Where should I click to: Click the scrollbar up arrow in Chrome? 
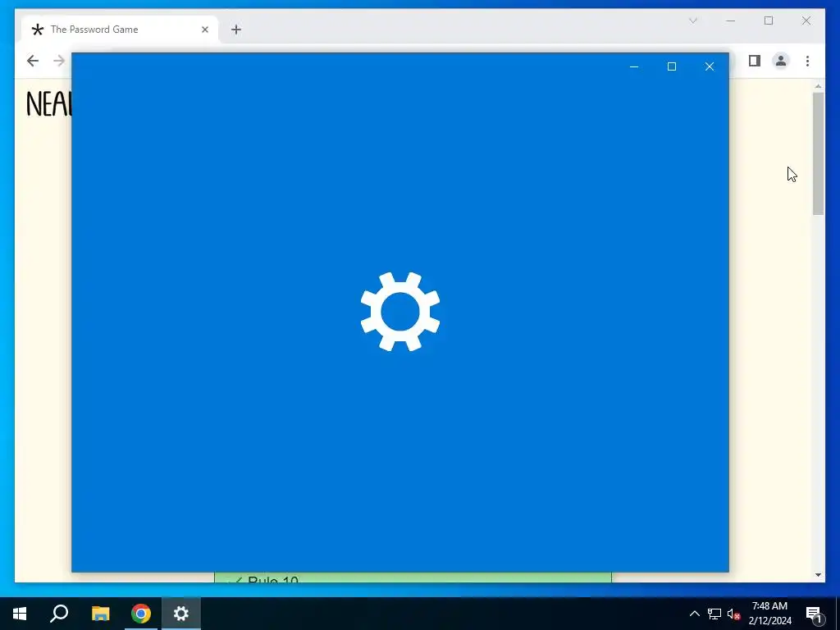(818, 86)
